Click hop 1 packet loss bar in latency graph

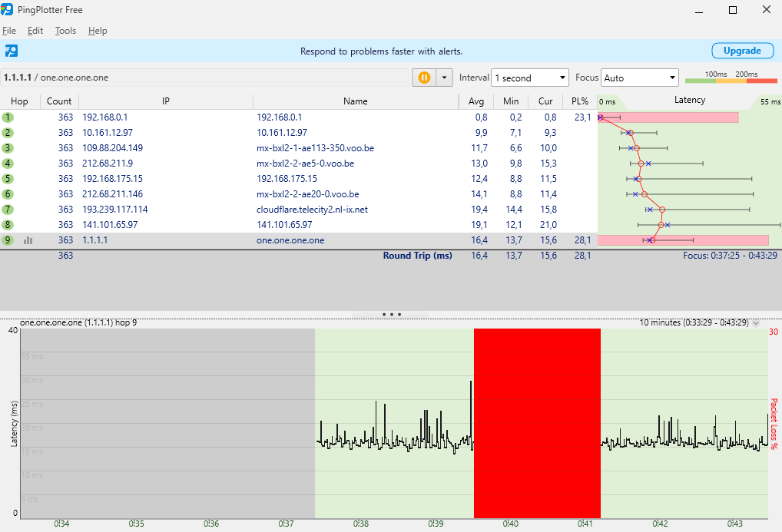pos(668,117)
